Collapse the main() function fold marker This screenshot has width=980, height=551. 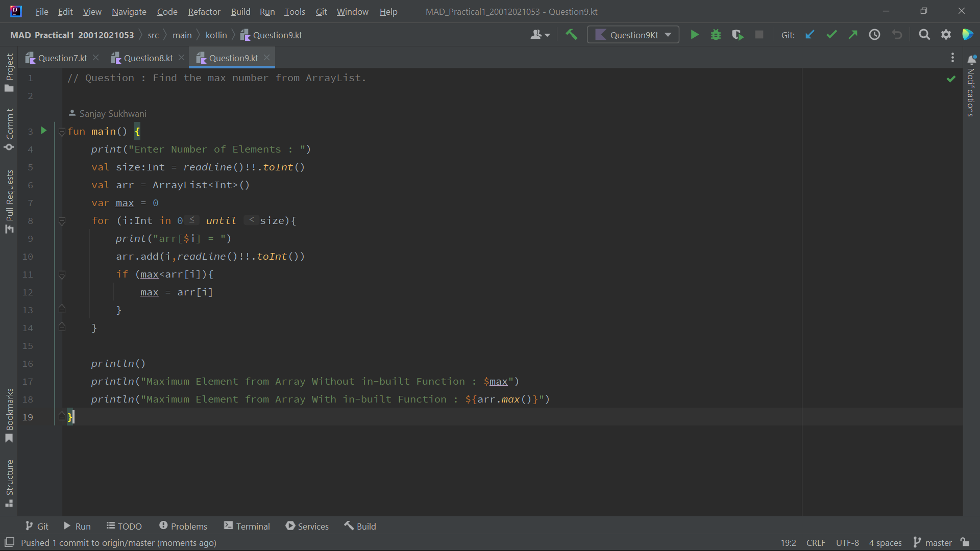[62, 132]
